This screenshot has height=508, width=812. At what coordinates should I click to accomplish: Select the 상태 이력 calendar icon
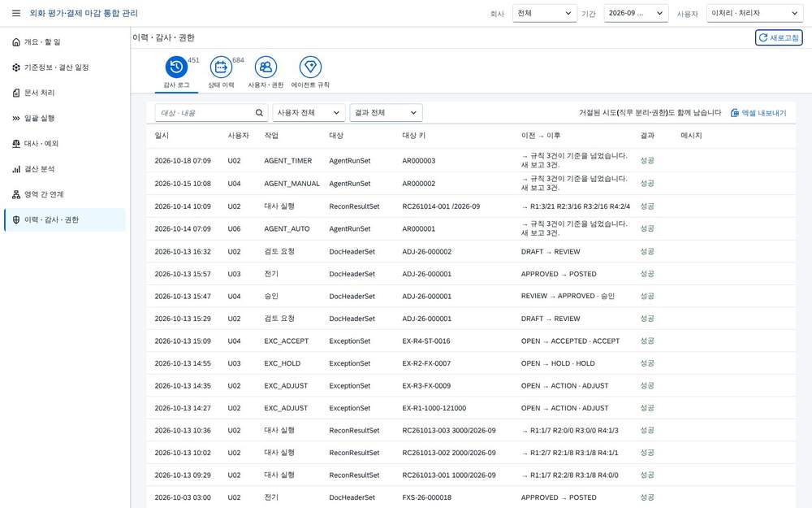(x=221, y=67)
